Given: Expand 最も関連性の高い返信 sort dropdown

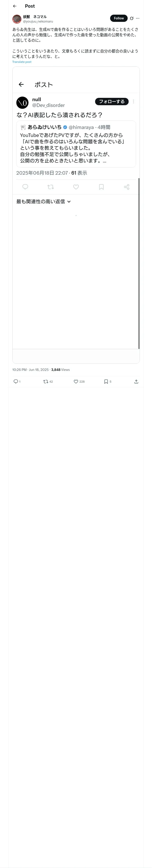Looking at the screenshot, I should pos(69,201).
